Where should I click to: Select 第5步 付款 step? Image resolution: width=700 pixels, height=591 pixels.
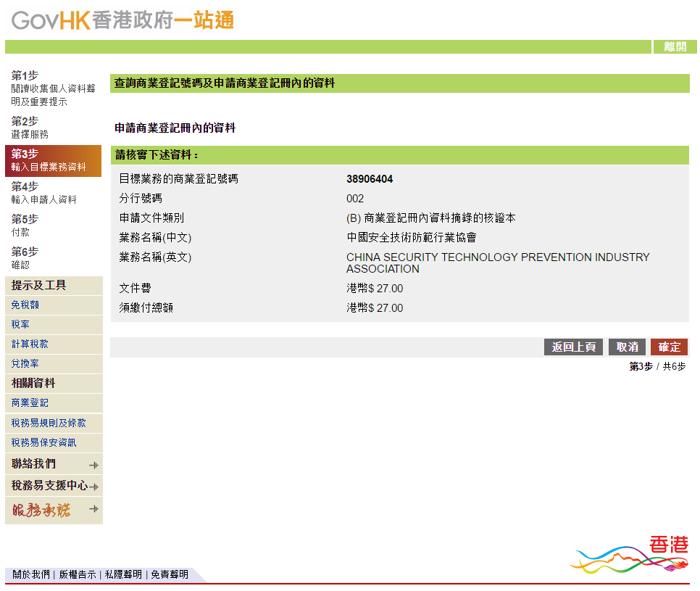[25, 225]
